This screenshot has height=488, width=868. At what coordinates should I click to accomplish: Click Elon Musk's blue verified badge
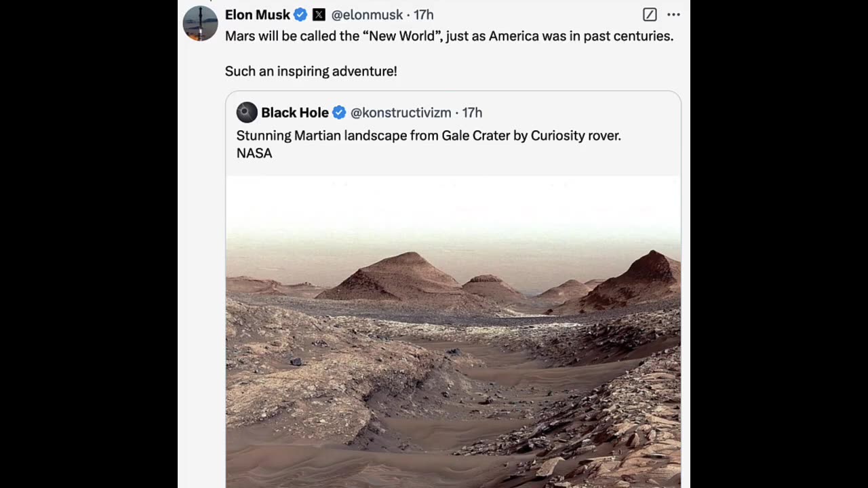click(x=300, y=15)
